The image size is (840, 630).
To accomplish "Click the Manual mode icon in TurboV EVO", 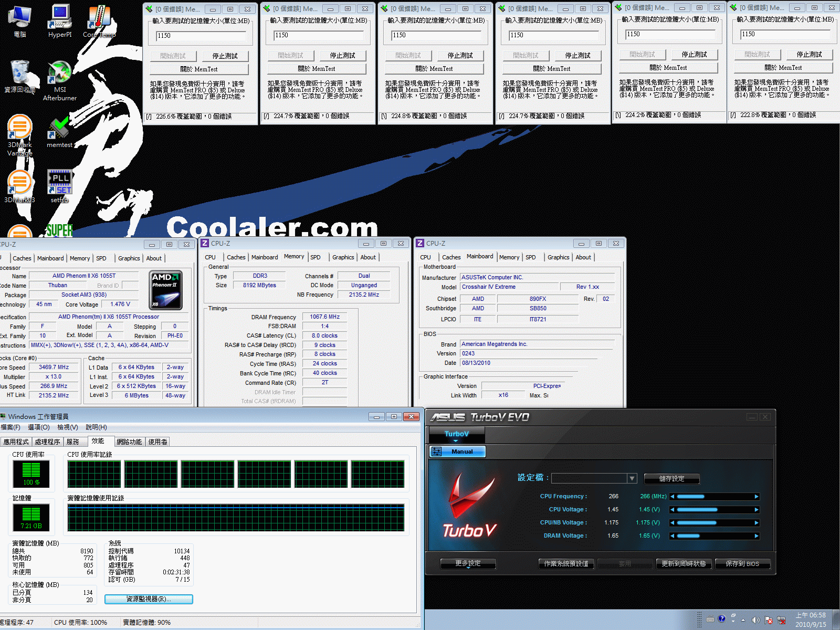I will point(436,451).
